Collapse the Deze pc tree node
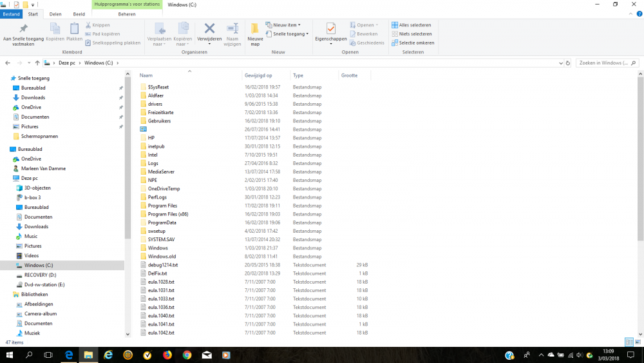The height and width of the screenshot is (363, 644). point(8,178)
